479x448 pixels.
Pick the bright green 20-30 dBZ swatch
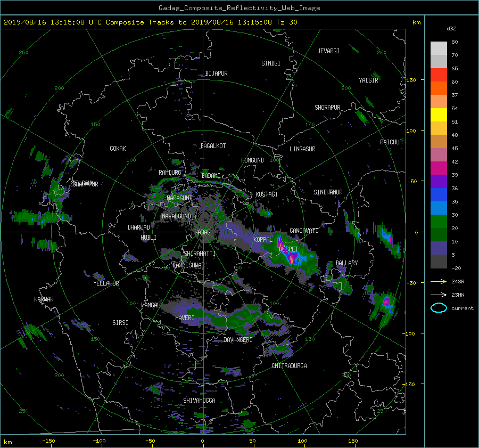click(439, 222)
